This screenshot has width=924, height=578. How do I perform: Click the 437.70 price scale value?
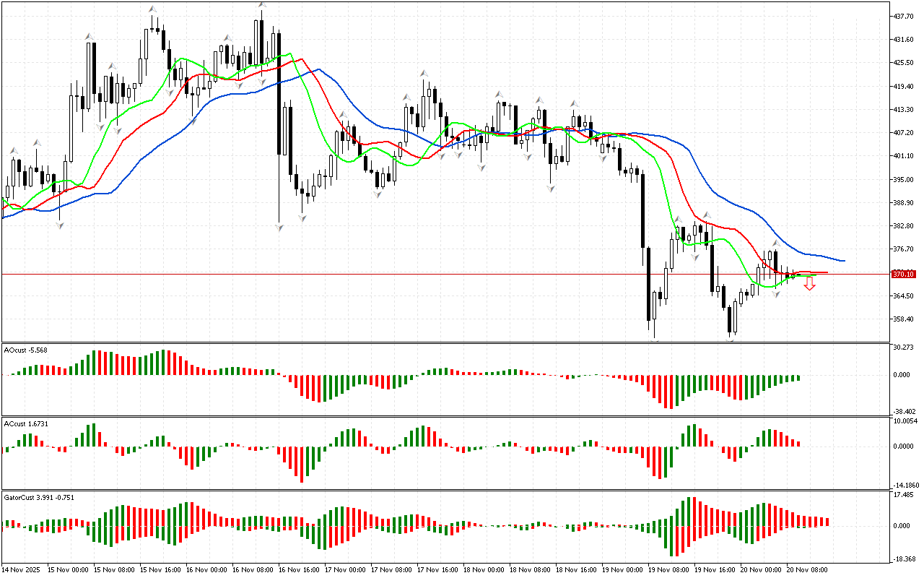tap(904, 16)
